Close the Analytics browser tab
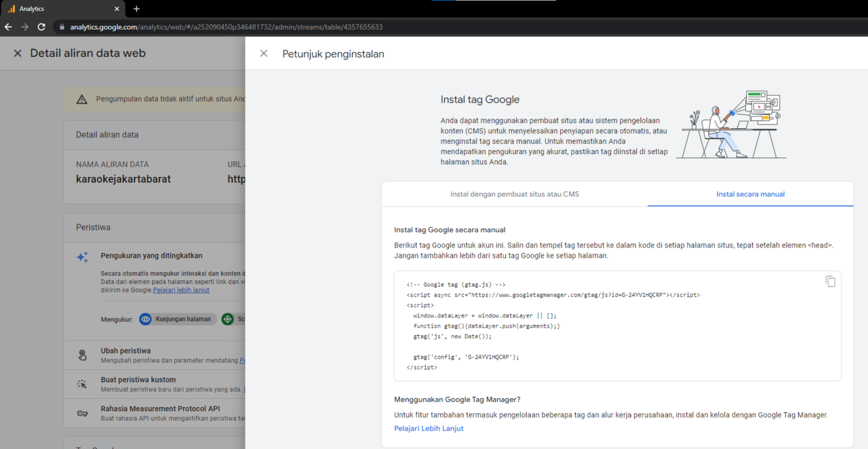This screenshot has width=868, height=449. pyautogui.click(x=117, y=9)
